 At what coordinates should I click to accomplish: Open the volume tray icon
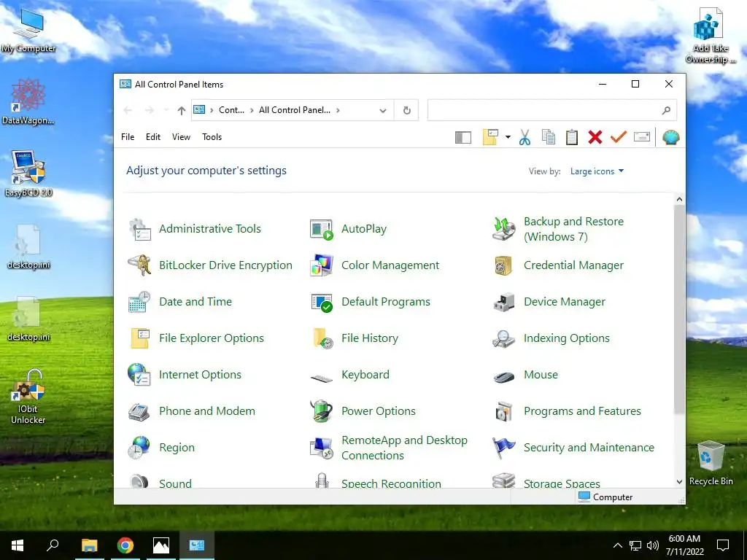[653, 545]
